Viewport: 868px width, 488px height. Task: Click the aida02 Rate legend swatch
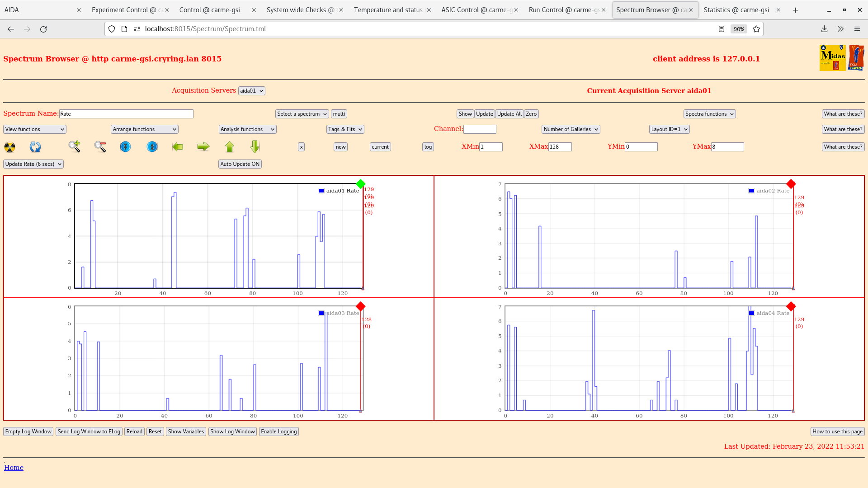click(751, 191)
